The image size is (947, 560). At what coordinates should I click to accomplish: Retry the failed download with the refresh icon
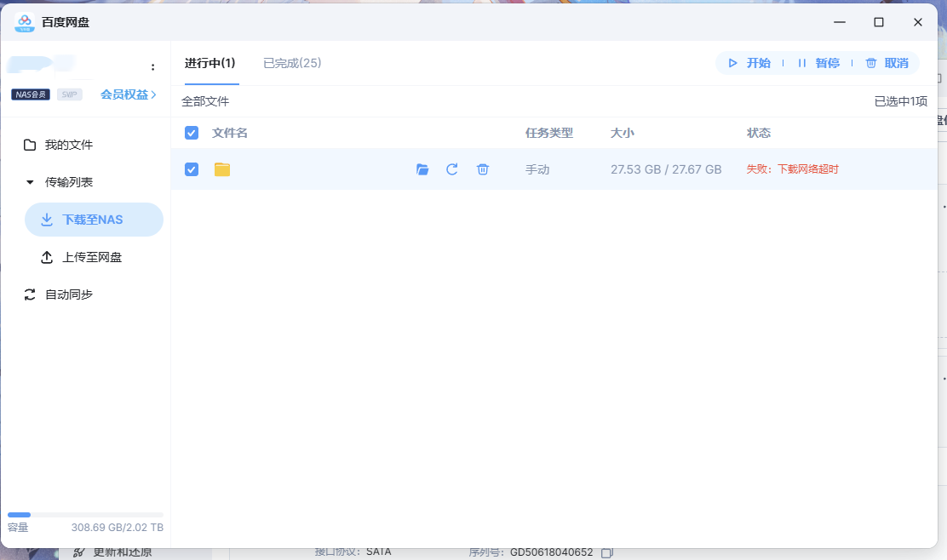coord(452,169)
